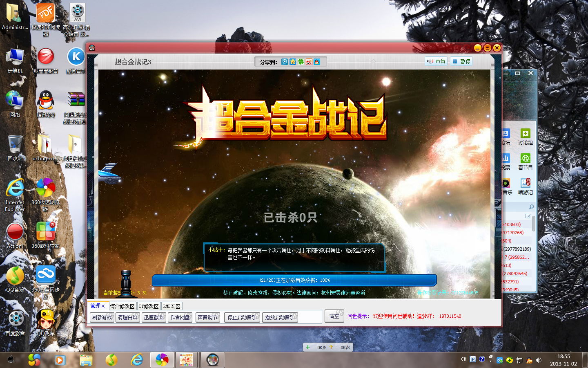Share game to QQ Zone star icon
This screenshot has height=368, width=588.
pyautogui.click(x=293, y=62)
